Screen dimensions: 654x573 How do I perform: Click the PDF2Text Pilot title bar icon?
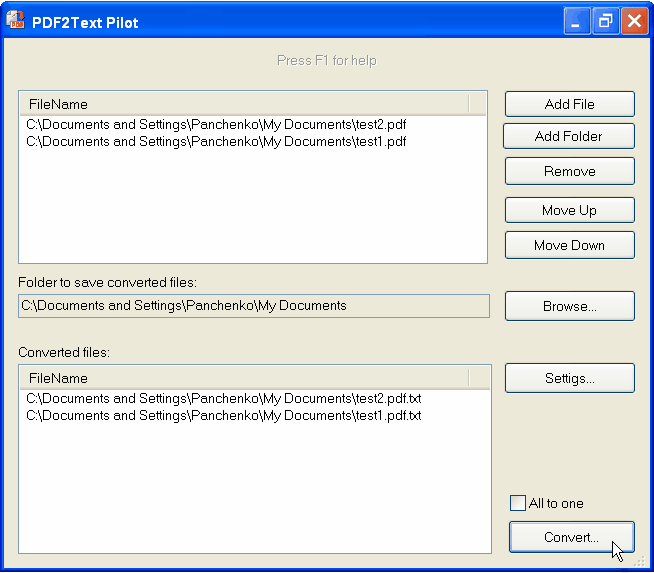[16, 21]
